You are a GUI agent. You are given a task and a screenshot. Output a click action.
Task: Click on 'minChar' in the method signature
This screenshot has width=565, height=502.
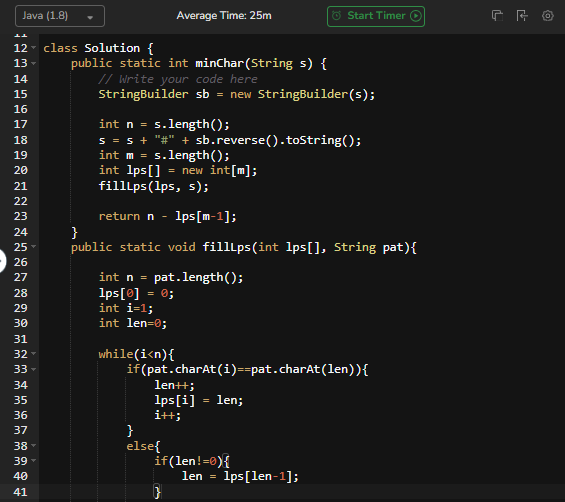coord(219,63)
